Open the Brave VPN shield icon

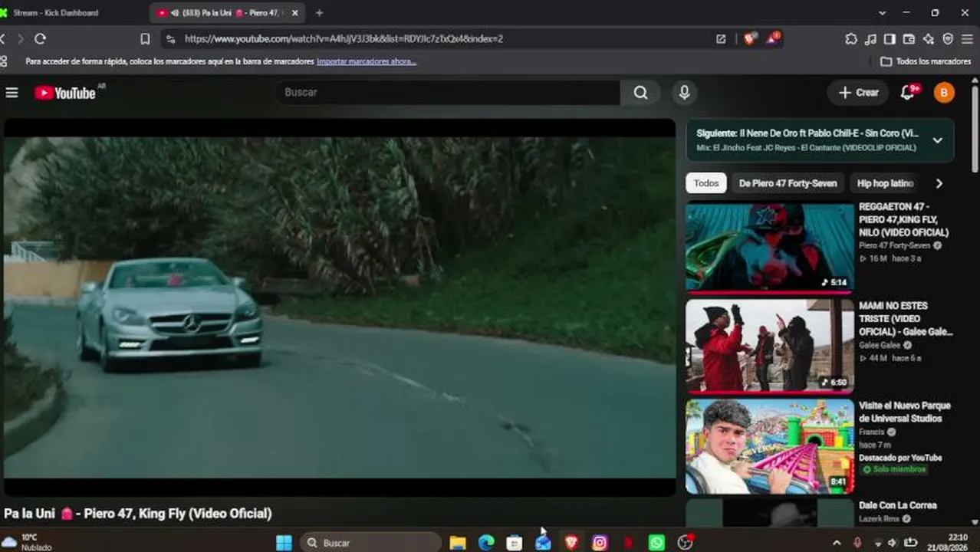[948, 39]
